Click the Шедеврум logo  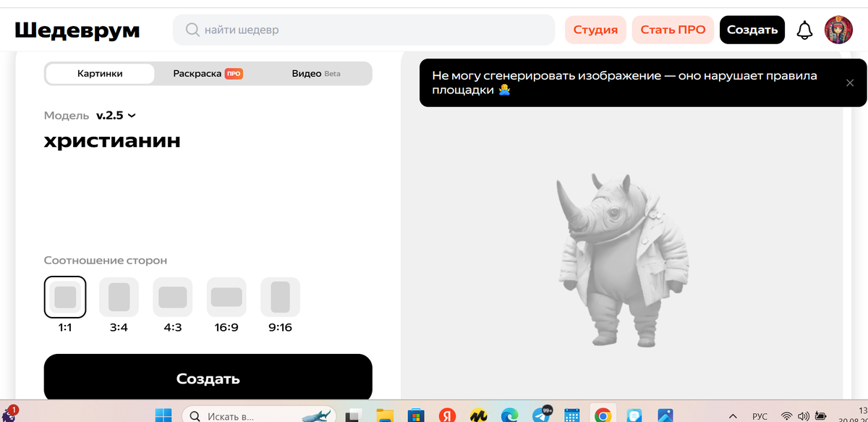tap(77, 30)
